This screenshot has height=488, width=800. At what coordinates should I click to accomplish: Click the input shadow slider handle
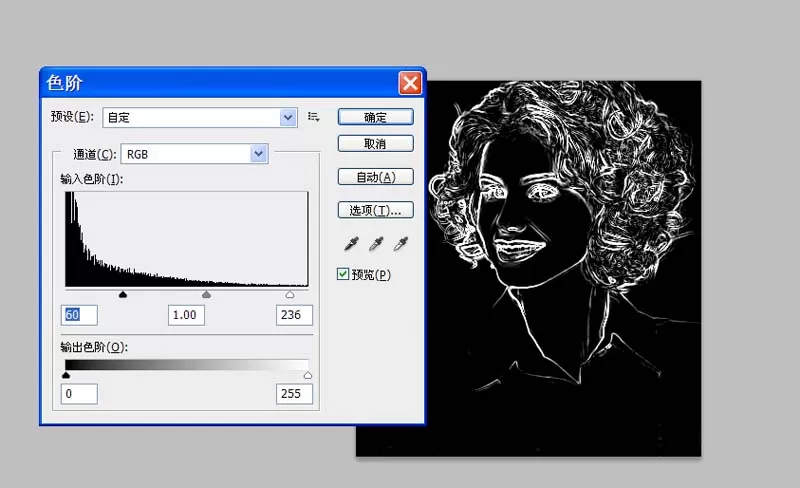point(122,295)
